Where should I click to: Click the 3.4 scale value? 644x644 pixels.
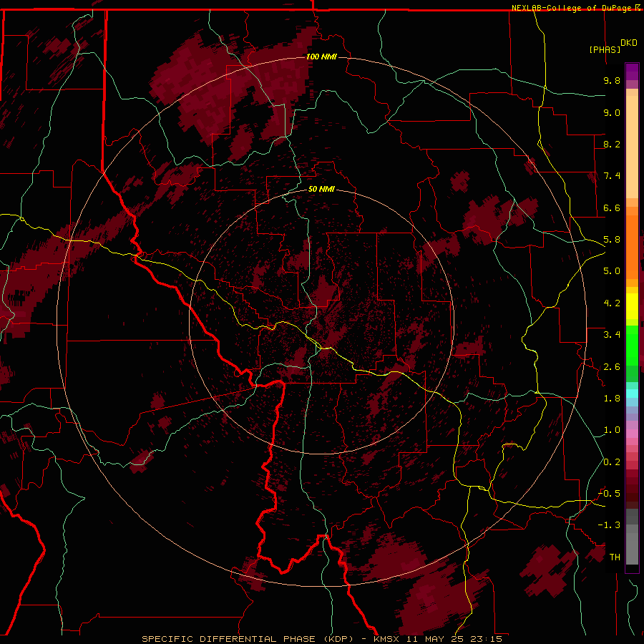tap(612, 335)
